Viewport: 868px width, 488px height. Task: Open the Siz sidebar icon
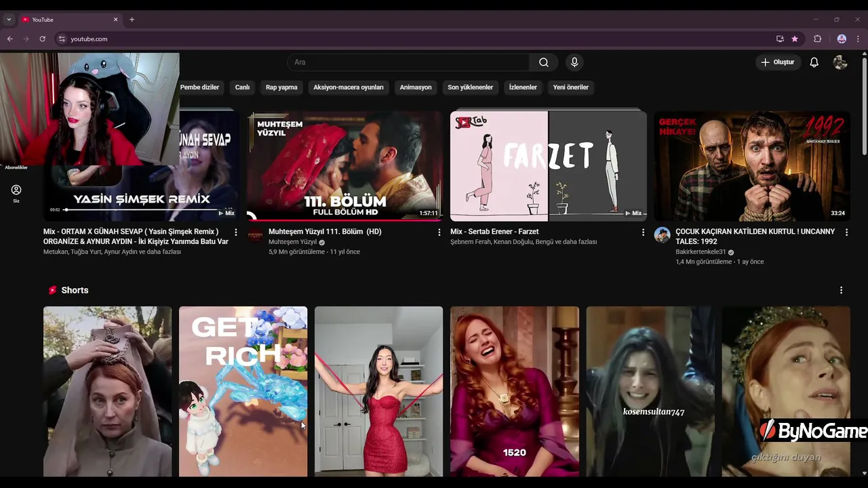tap(16, 193)
